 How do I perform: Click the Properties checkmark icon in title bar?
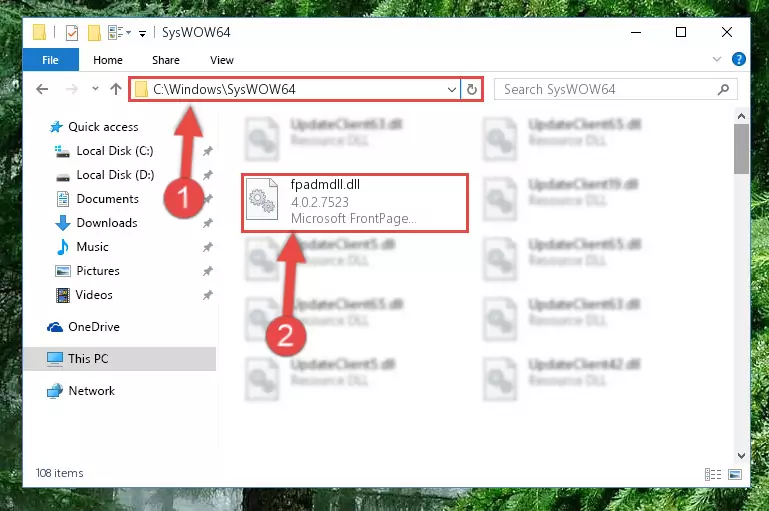point(72,33)
